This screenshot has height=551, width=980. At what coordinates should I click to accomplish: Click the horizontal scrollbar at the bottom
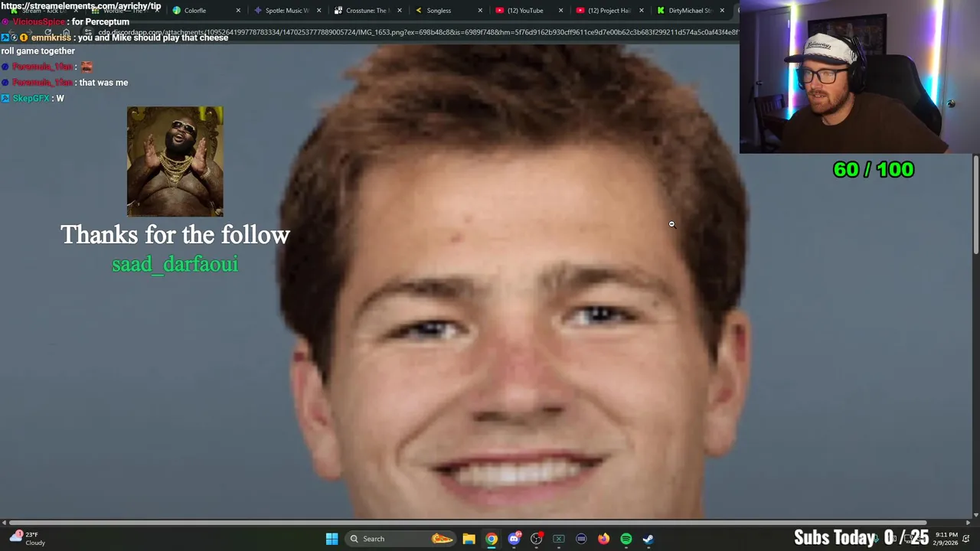[x=467, y=523]
